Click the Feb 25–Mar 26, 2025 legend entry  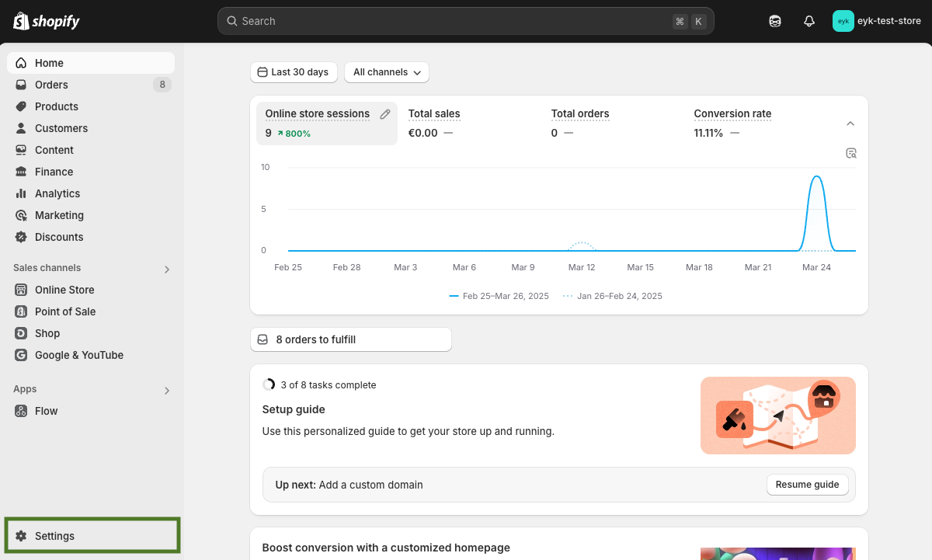pos(499,296)
